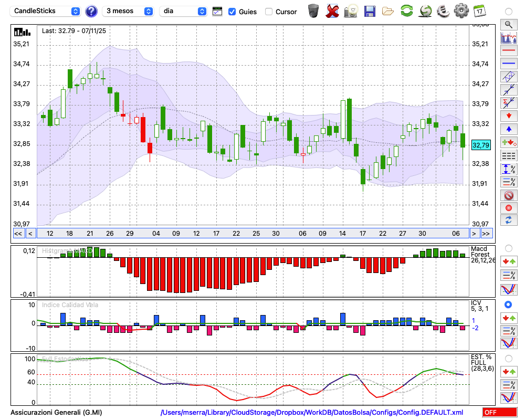
Task: Select the parallel channel drawing tool
Action: click(508, 77)
